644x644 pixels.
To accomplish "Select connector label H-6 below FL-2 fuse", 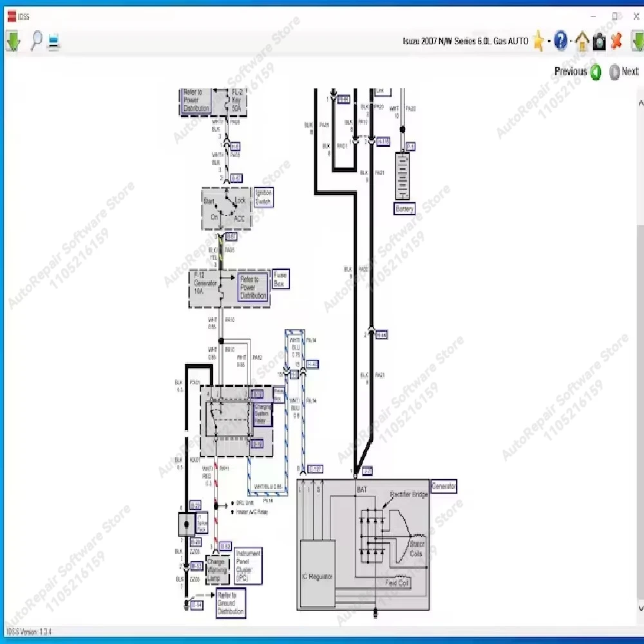I will (x=235, y=147).
